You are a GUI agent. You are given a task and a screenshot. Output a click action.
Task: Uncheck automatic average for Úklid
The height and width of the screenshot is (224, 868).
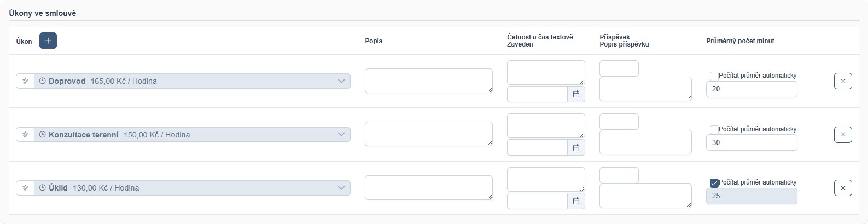[714, 183]
